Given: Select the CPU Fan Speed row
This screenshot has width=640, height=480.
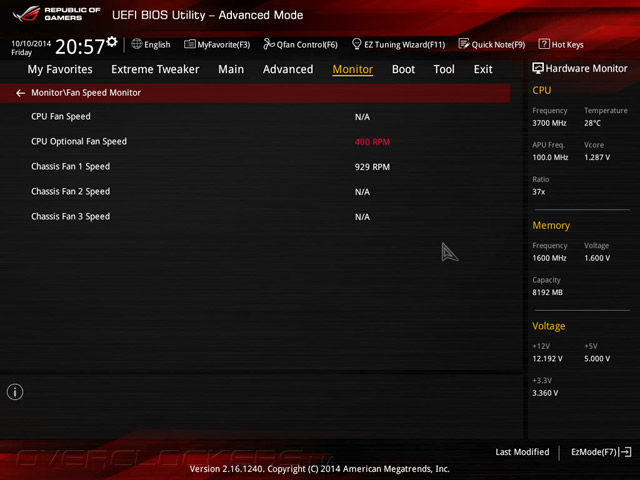Looking at the screenshot, I should [x=255, y=117].
